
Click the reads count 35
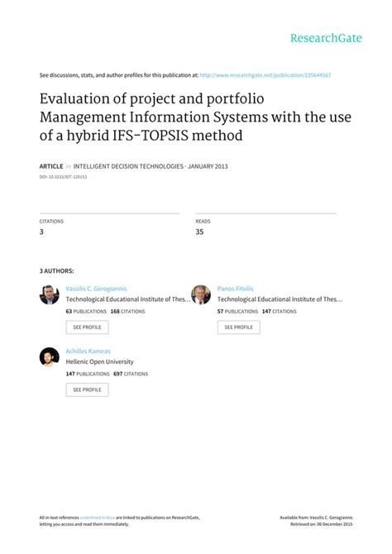tap(199, 232)
